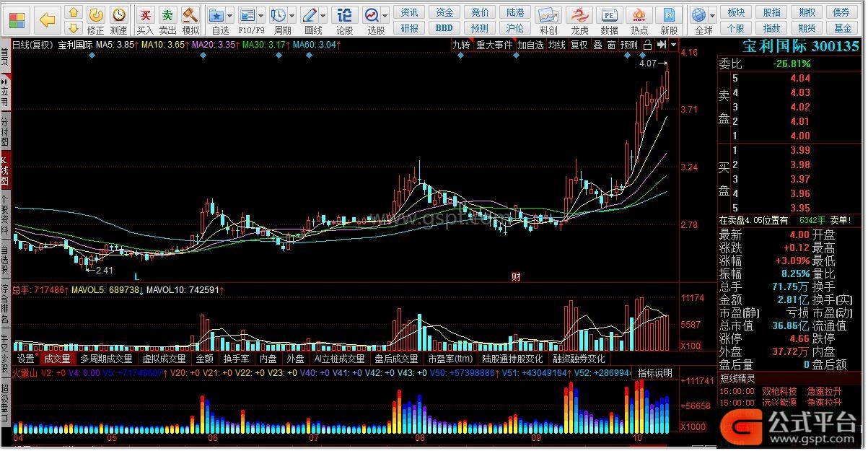The width and height of the screenshot is (868, 451).
Task: Click the 竞价 auction button
Action: point(480,12)
